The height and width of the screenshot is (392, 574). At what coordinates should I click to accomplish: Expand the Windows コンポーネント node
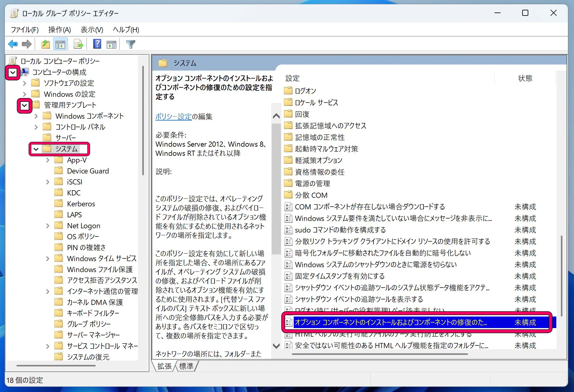(x=36, y=116)
